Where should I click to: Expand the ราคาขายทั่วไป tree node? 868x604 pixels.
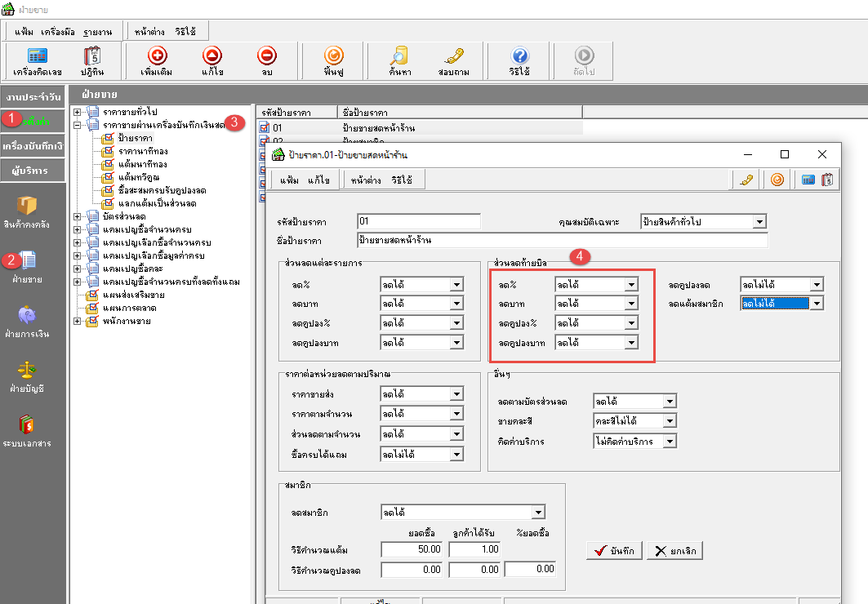[77, 111]
